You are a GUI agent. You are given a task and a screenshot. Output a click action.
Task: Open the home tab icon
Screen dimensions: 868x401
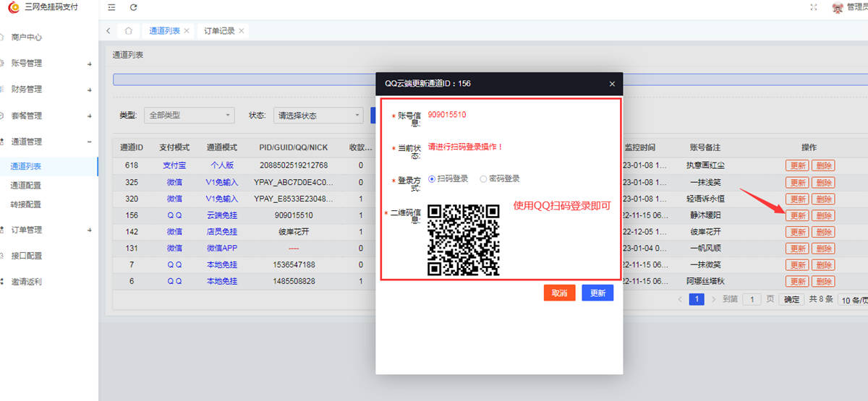coord(128,31)
